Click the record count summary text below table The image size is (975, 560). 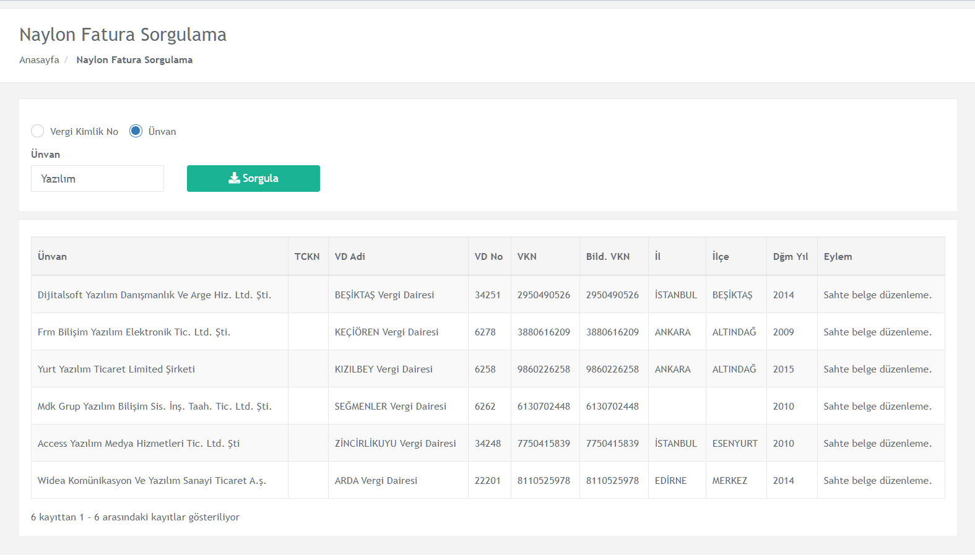(x=135, y=517)
